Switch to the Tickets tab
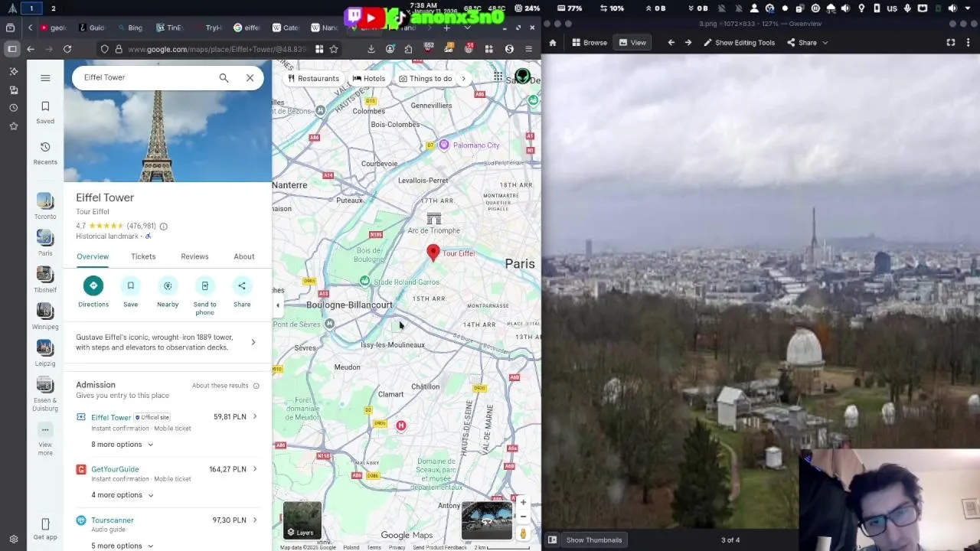 pos(143,256)
